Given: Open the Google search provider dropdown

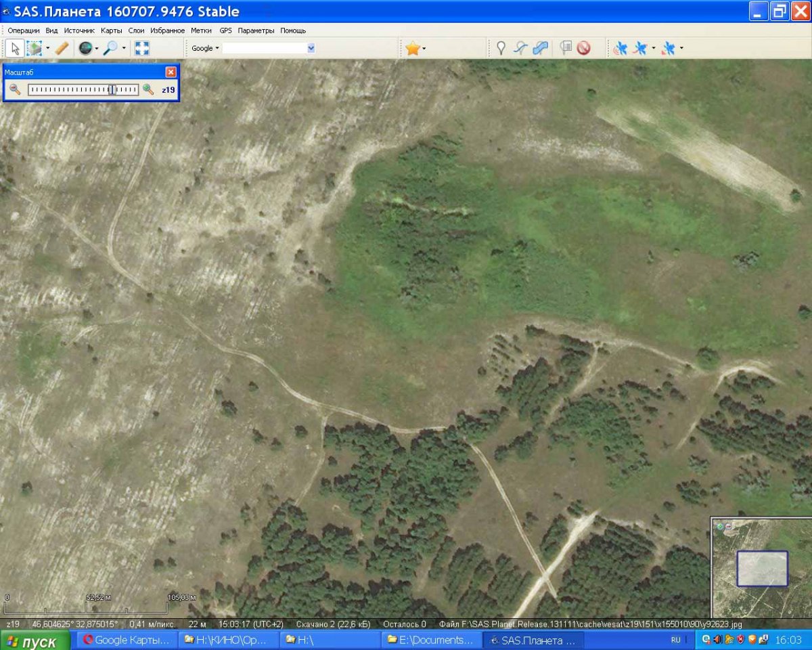Looking at the screenshot, I should click(204, 48).
